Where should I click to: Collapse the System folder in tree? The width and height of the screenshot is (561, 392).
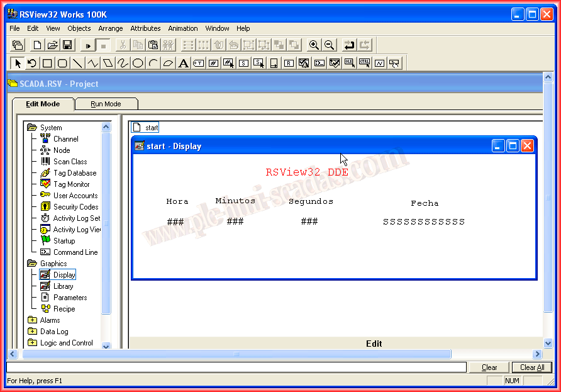pyautogui.click(x=32, y=128)
